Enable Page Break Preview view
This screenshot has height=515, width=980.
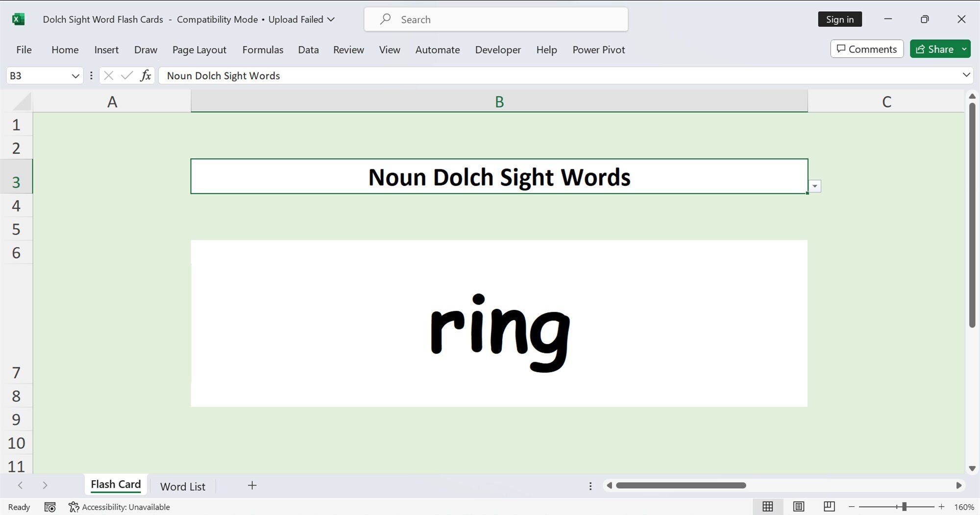(829, 507)
